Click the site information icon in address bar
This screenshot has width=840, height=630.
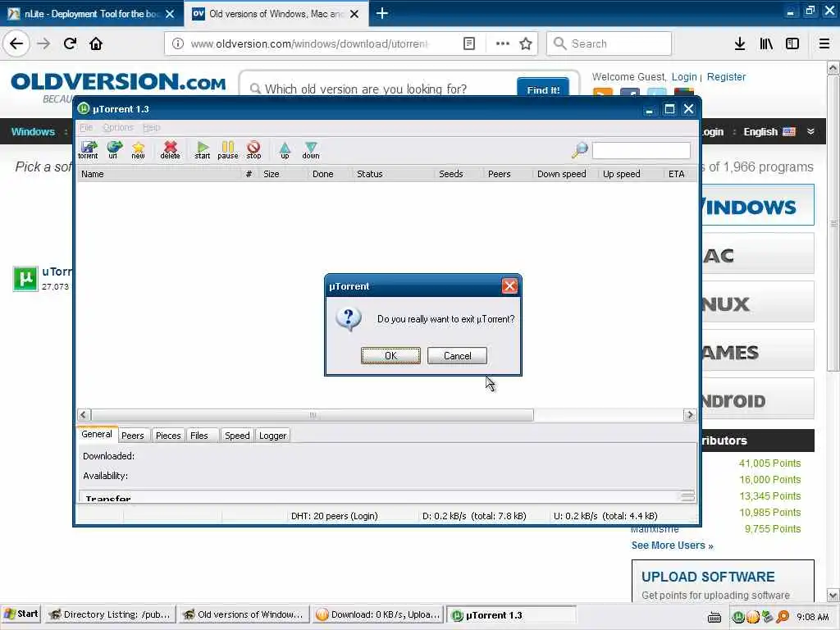point(178,44)
